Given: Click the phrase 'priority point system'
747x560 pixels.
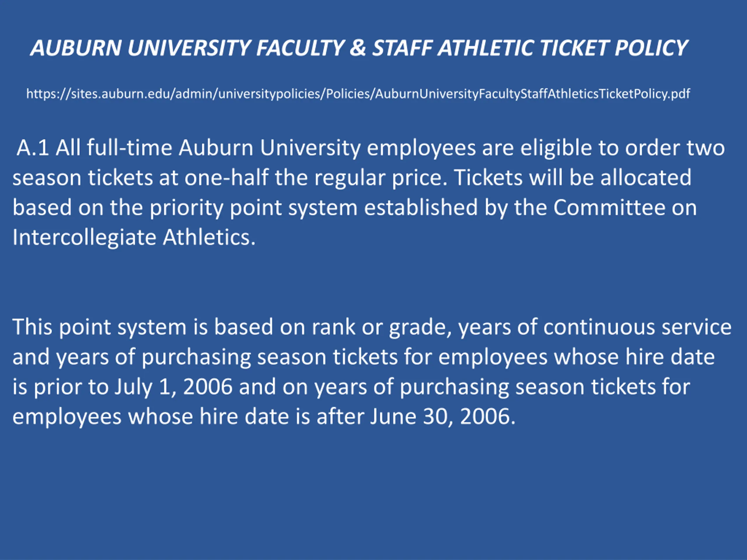Looking at the screenshot, I should tap(253, 208).
